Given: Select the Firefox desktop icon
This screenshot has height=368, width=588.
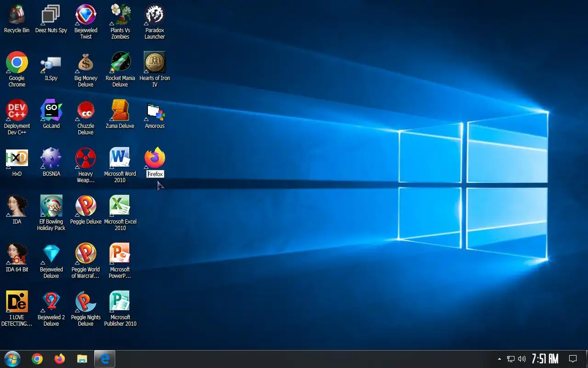Looking at the screenshot, I should pyautogui.click(x=155, y=158).
